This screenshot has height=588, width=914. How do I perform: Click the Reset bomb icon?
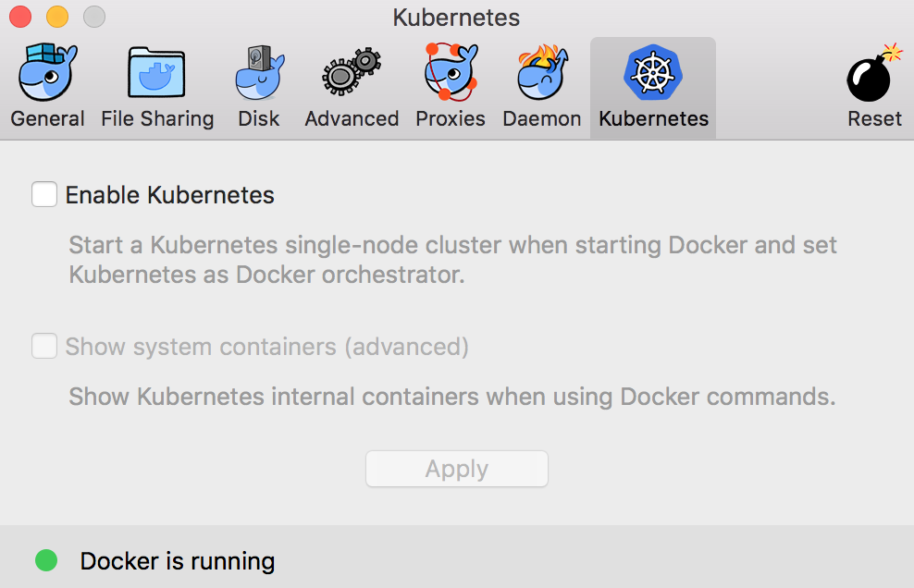874,73
